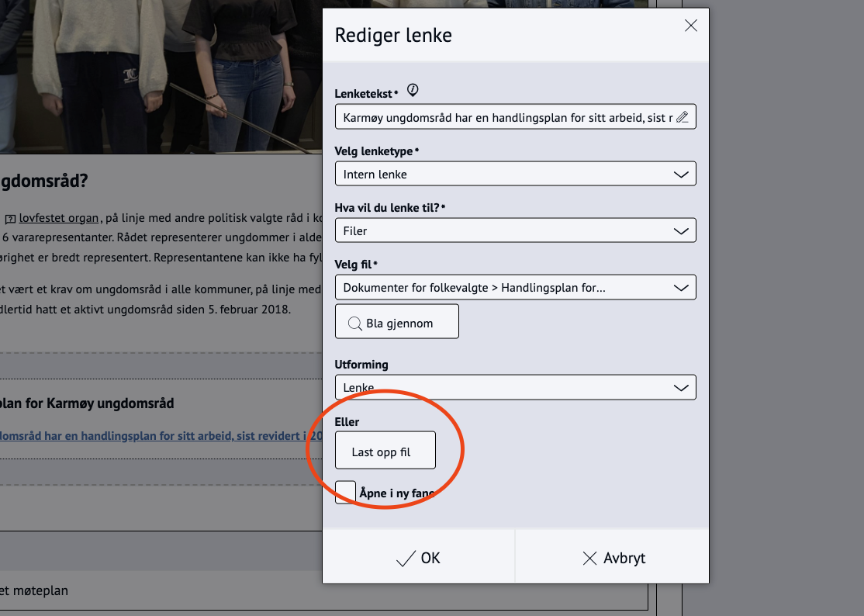Viewport: 864px width, 616px height.
Task: Open the Velg lenketype dropdown
Action: click(x=515, y=174)
